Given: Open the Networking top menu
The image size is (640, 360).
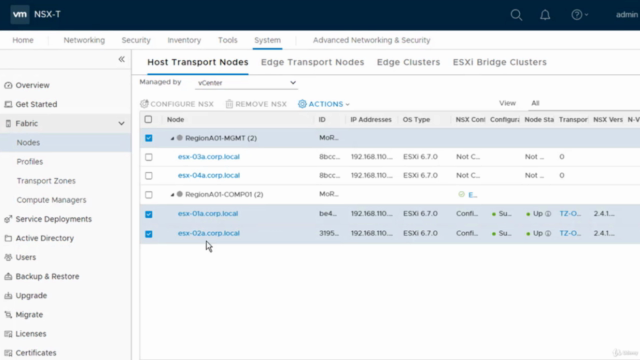Looking at the screenshot, I should [x=84, y=40].
